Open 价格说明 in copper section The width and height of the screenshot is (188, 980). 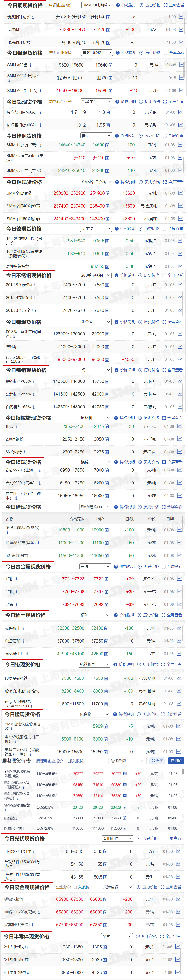tap(126, 5)
